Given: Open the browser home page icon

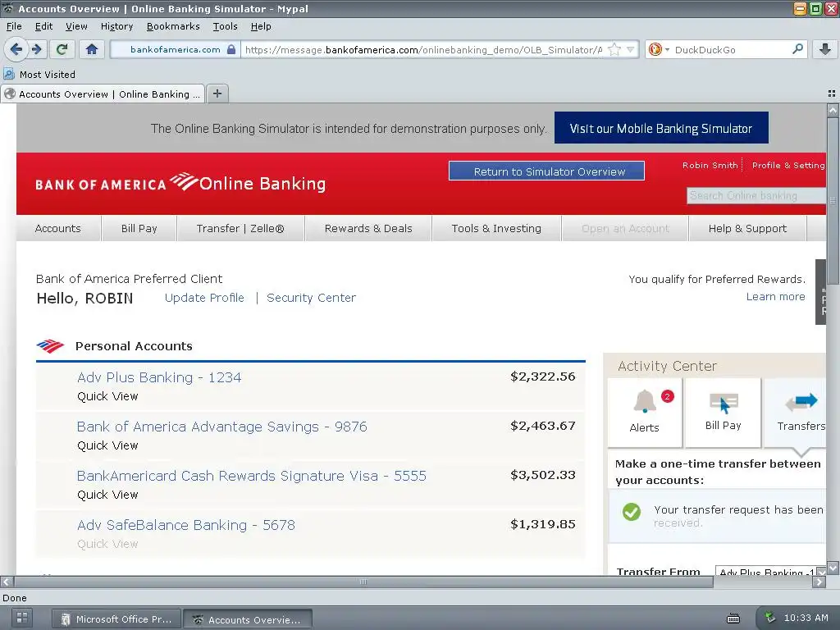Looking at the screenshot, I should pyautogui.click(x=92, y=49).
